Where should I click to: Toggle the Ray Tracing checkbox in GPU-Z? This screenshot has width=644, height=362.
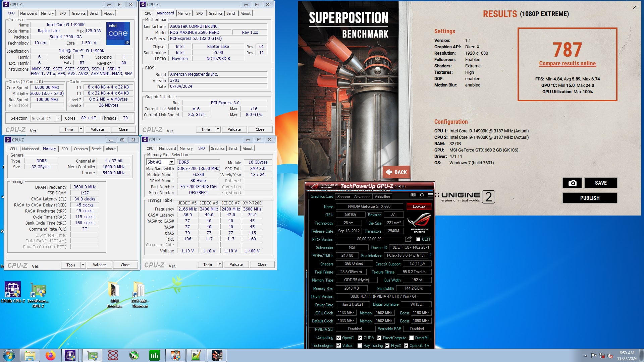(360, 346)
